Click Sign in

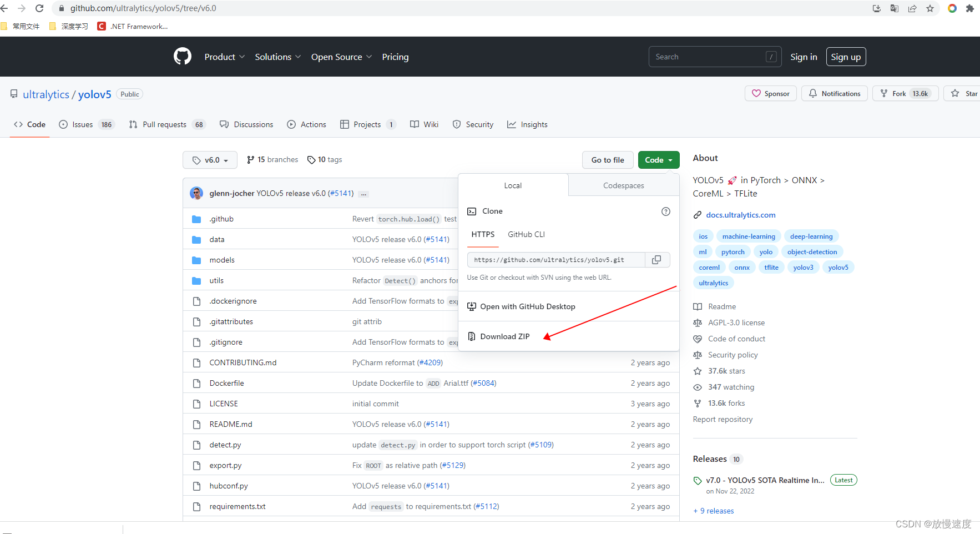[804, 57]
